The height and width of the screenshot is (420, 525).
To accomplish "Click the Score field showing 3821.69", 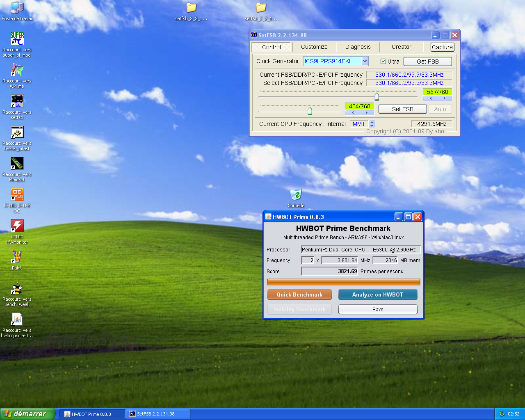I will pos(330,271).
